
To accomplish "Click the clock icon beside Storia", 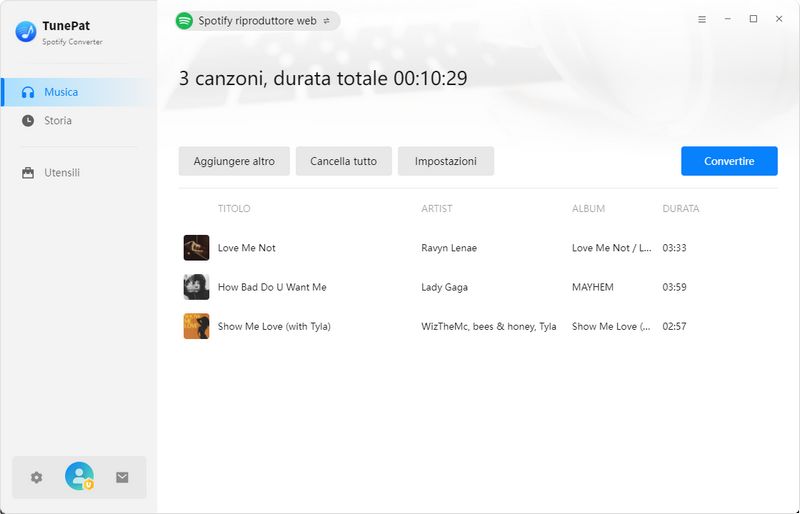I will (28, 121).
